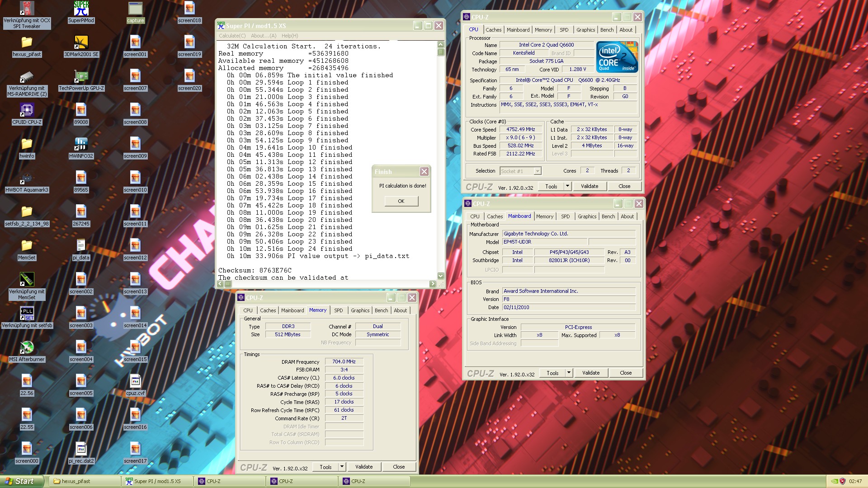The width and height of the screenshot is (868, 488).
Task: Expand Tools dropdown arrow in CPU-Z Memory window
Action: pos(342,467)
